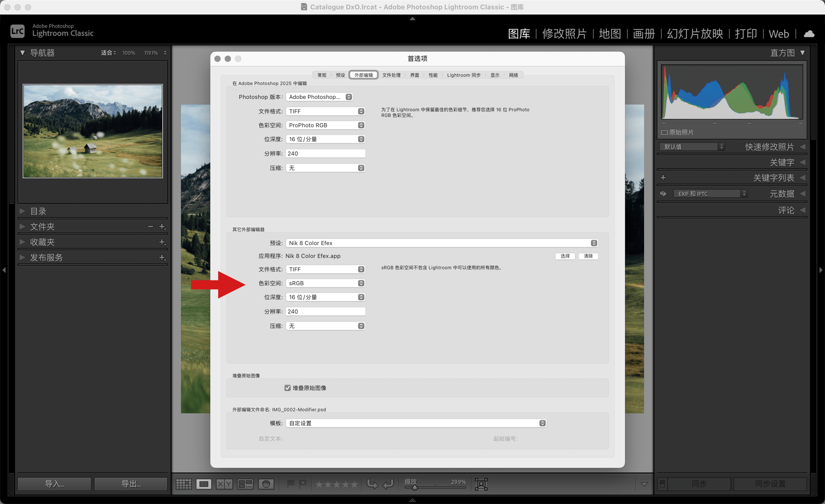Switch to 文件处理 preferences tab
The width and height of the screenshot is (825, 504).
391,75
